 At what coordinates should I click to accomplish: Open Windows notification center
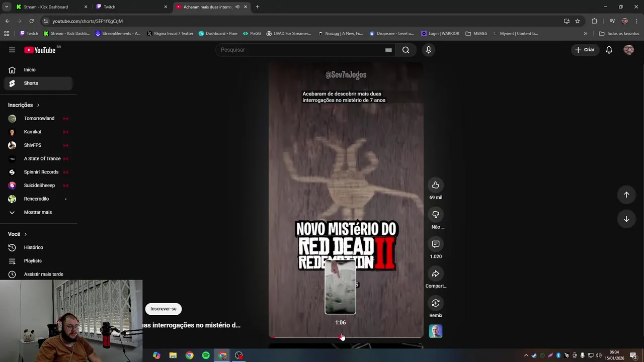(633, 355)
